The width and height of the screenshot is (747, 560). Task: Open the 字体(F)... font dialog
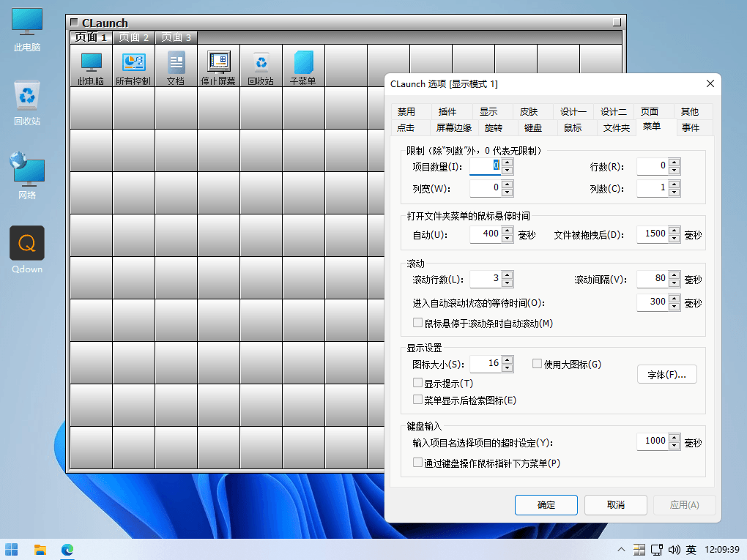667,375
